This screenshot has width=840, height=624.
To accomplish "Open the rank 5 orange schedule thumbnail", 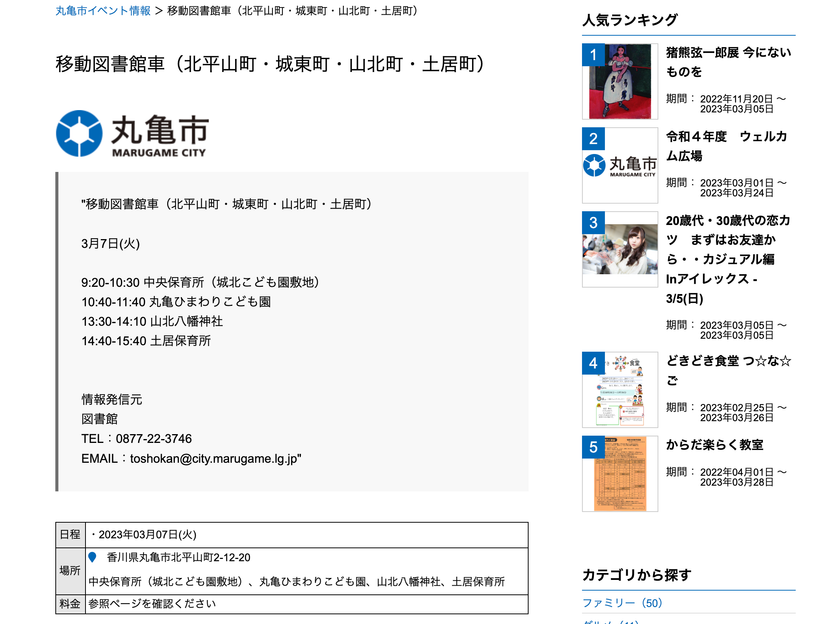I will click(620, 474).
